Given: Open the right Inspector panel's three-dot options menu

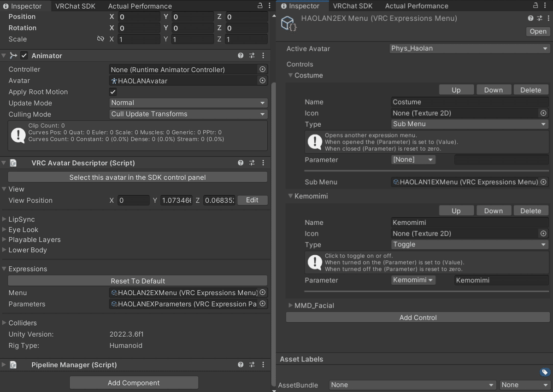Looking at the screenshot, I should tap(546, 6).
